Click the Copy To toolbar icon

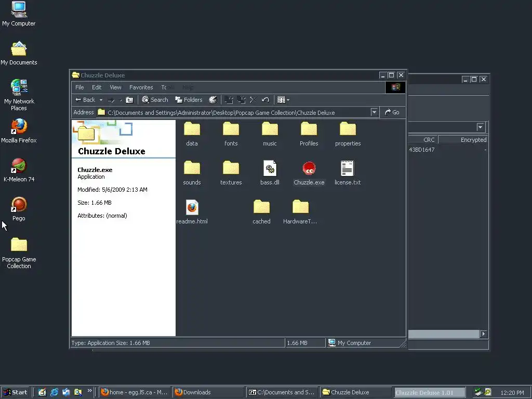(x=241, y=100)
